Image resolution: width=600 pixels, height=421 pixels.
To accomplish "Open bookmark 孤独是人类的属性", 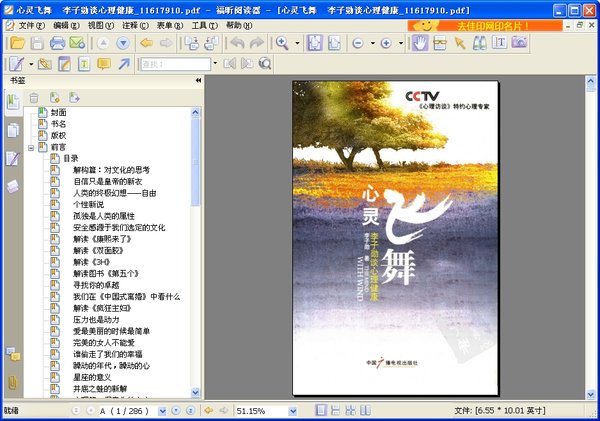I will [104, 216].
